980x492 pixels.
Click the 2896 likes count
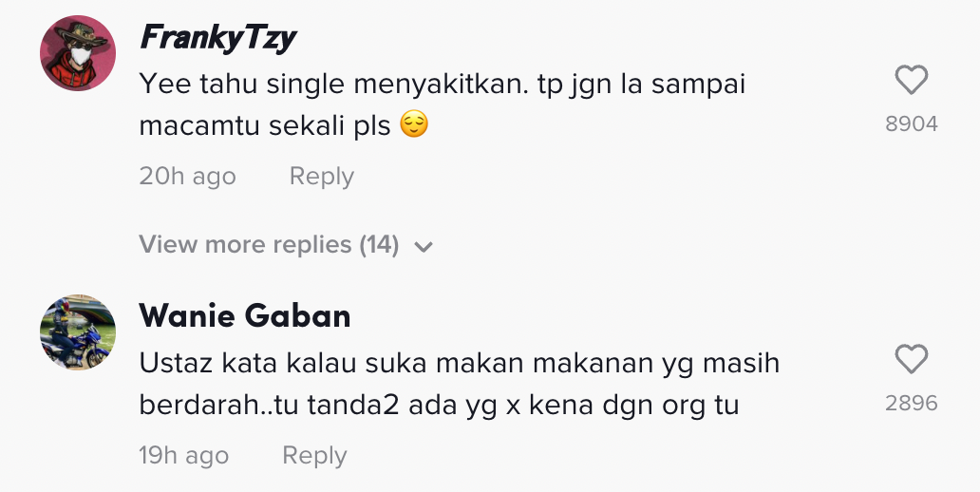pos(912,404)
